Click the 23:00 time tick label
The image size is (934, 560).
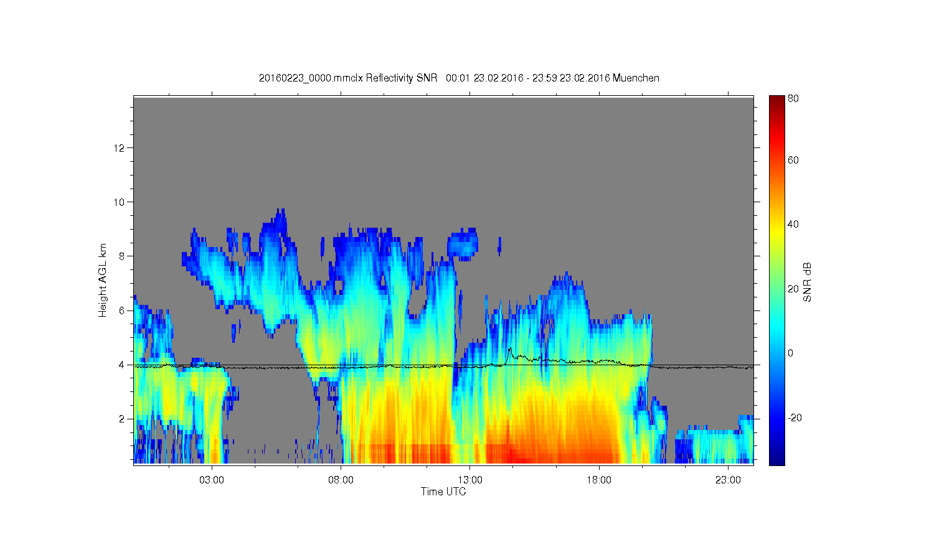[x=728, y=480]
